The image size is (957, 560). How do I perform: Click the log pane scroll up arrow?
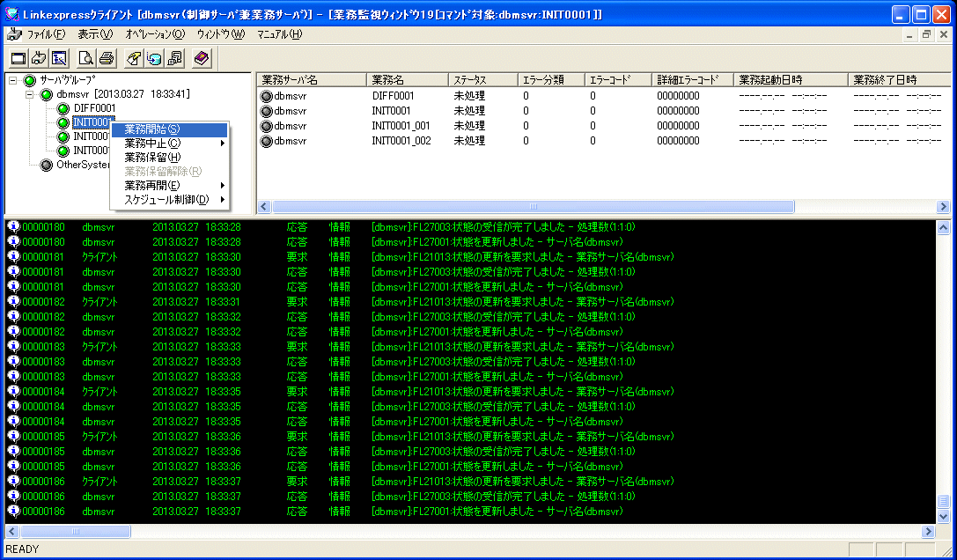pyautogui.click(x=943, y=228)
